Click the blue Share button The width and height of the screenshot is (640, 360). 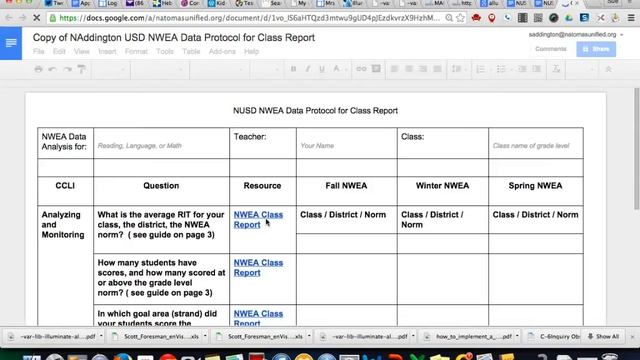click(596, 49)
